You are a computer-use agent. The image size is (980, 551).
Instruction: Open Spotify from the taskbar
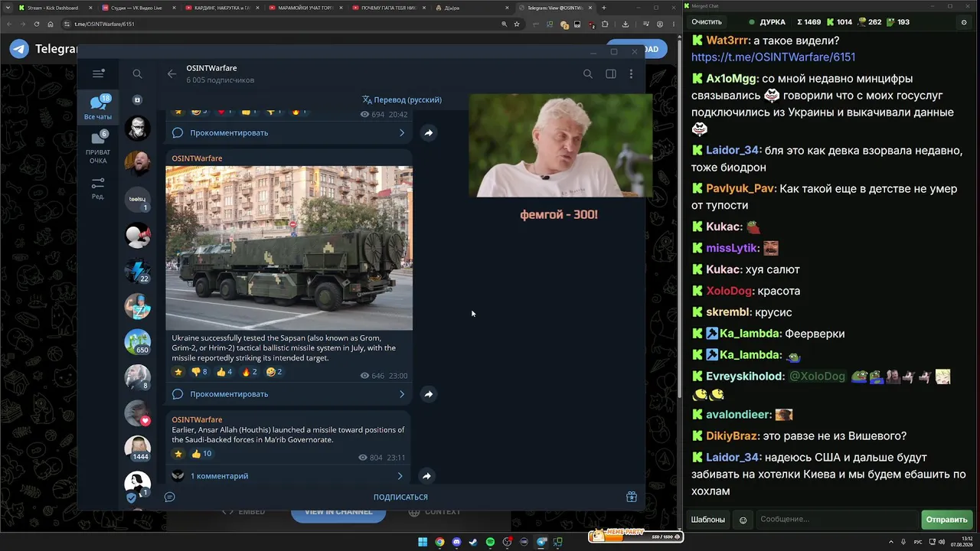[490, 542]
